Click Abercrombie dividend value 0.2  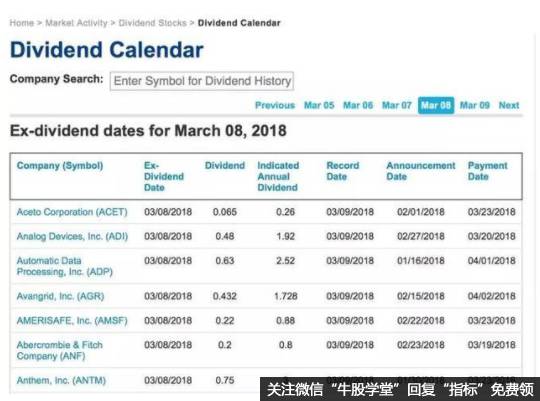click(225, 345)
